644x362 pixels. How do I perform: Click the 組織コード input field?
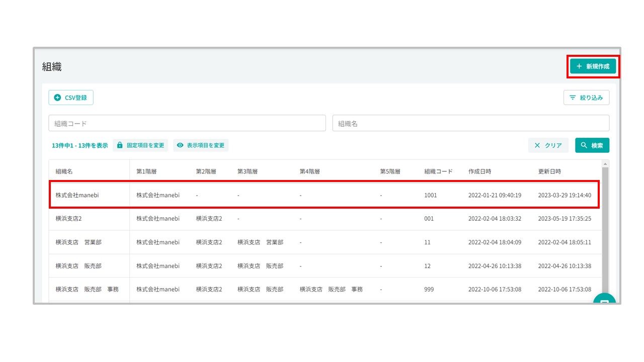pos(187,123)
